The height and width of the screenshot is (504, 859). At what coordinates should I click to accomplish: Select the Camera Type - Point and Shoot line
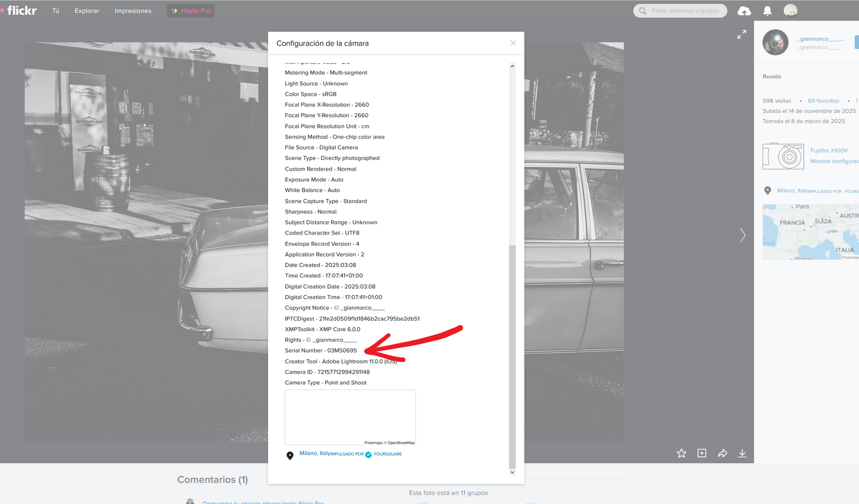[325, 383]
